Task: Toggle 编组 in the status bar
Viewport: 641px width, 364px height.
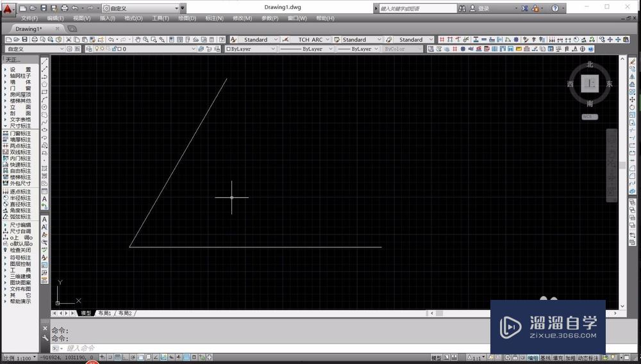Action: [532, 358]
